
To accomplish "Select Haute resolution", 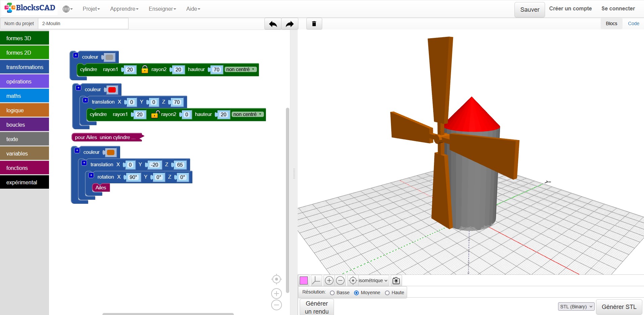I will [387, 293].
